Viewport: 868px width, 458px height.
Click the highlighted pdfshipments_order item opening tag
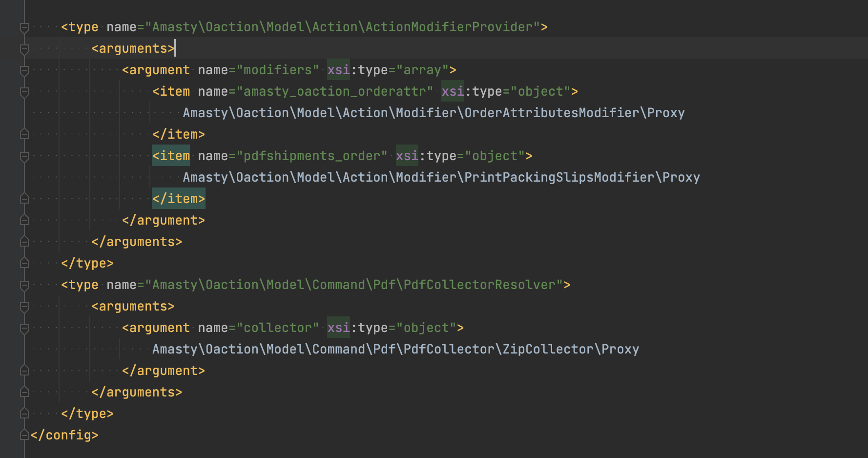tap(171, 156)
